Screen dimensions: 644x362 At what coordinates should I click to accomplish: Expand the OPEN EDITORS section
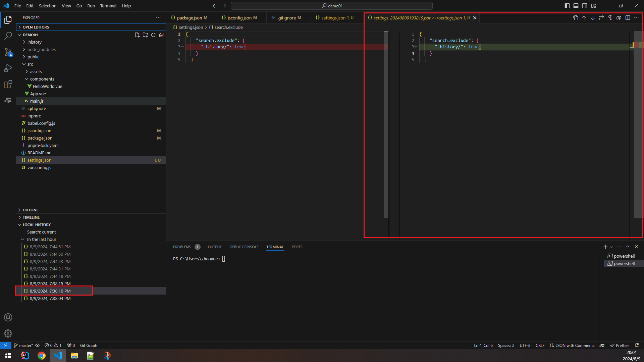coord(91,27)
